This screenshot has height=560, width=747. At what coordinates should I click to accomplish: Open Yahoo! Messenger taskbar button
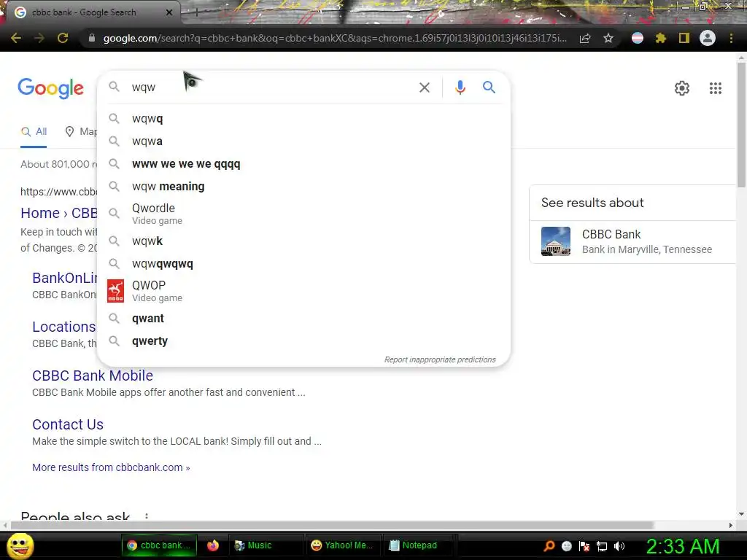tap(344, 545)
